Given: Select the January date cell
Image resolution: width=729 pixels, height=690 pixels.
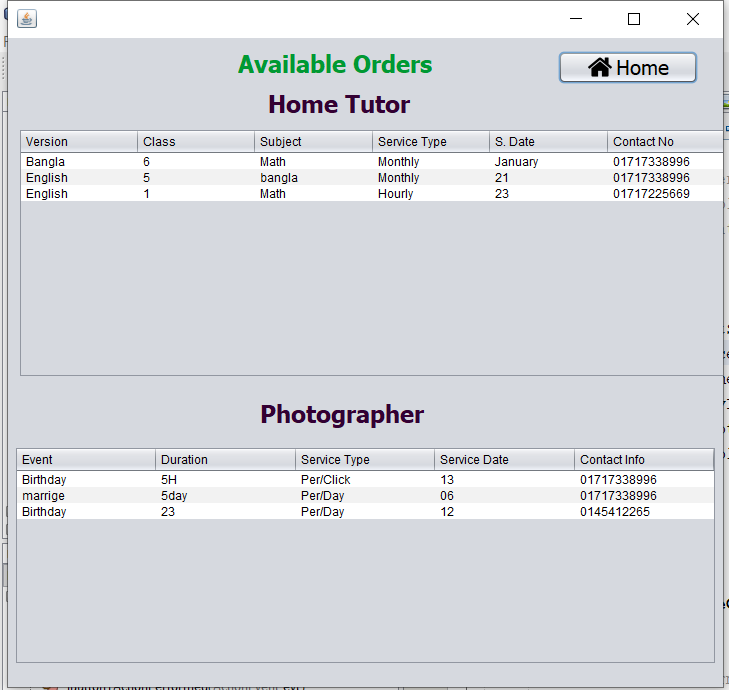Looking at the screenshot, I should pos(549,162).
